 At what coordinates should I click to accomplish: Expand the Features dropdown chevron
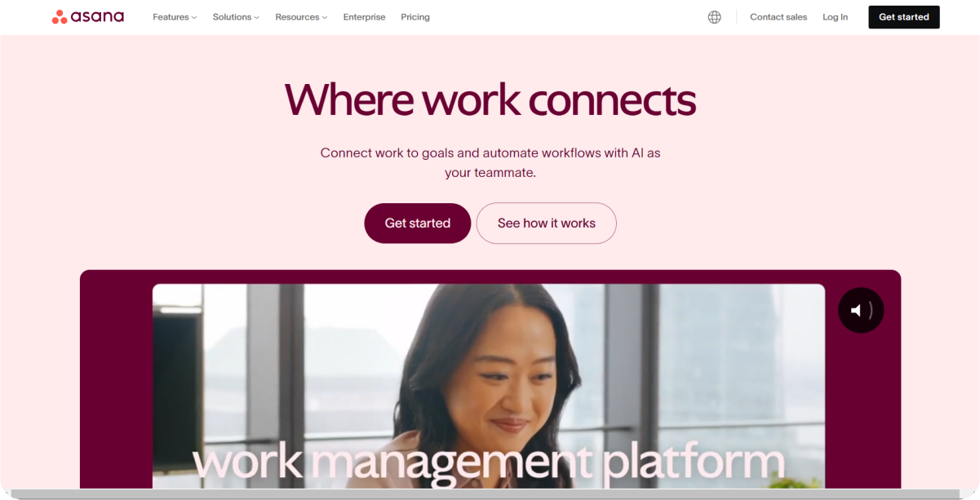(194, 17)
